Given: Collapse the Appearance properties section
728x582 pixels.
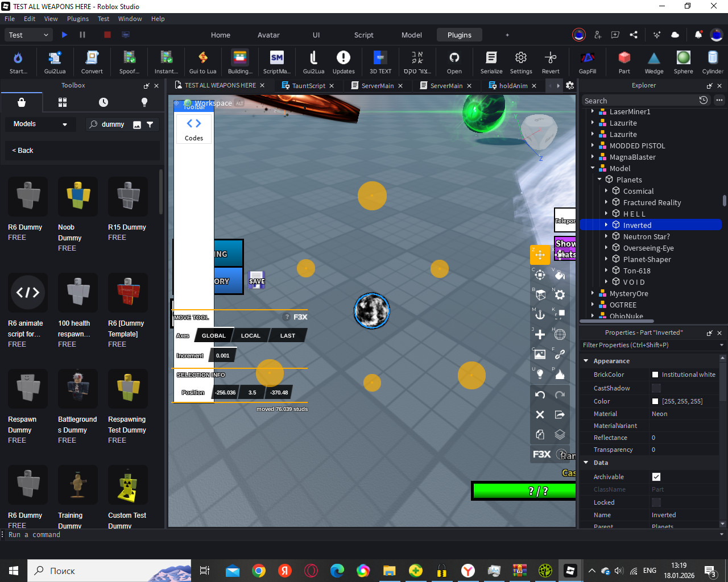Looking at the screenshot, I should (x=586, y=361).
